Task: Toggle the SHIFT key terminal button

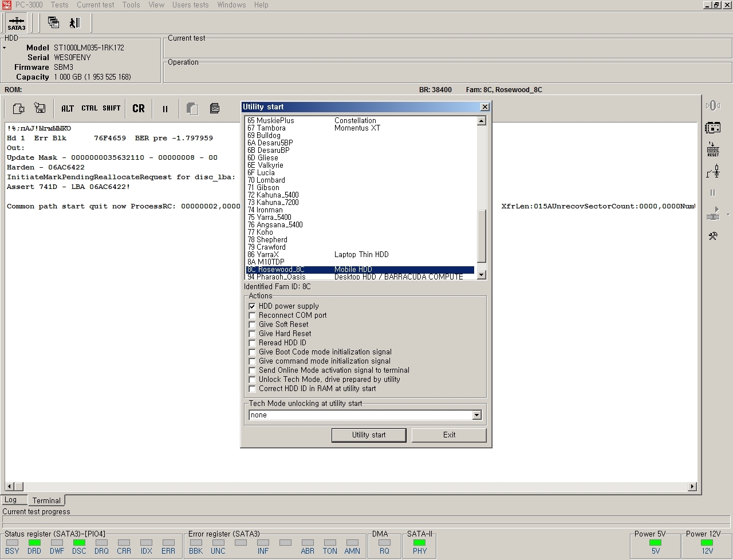Action: tap(112, 108)
